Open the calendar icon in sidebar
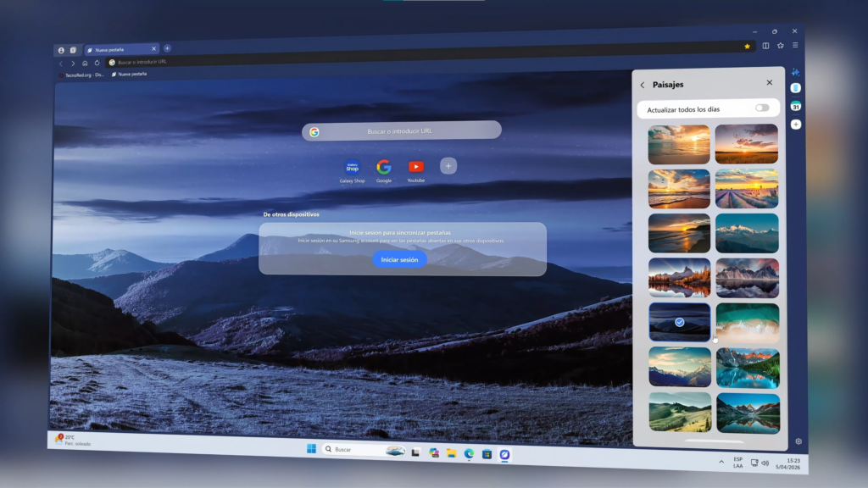Image resolution: width=868 pixels, height=488 pixels. pos(796,106)
